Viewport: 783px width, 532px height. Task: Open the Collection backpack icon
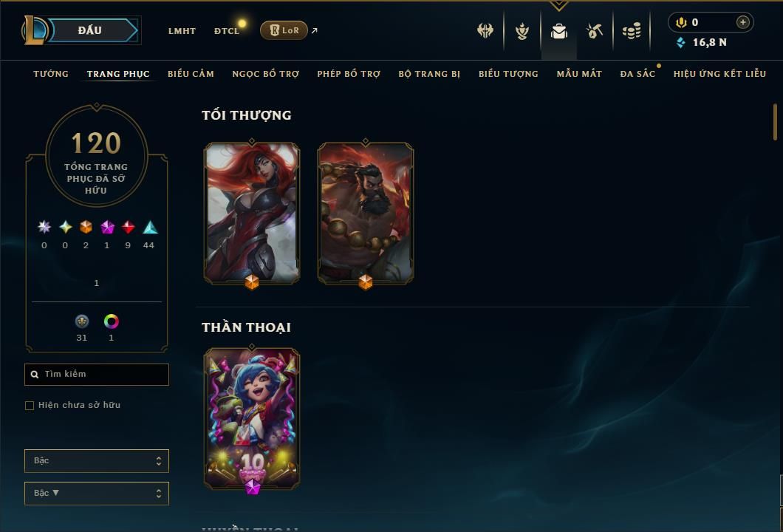558,31
